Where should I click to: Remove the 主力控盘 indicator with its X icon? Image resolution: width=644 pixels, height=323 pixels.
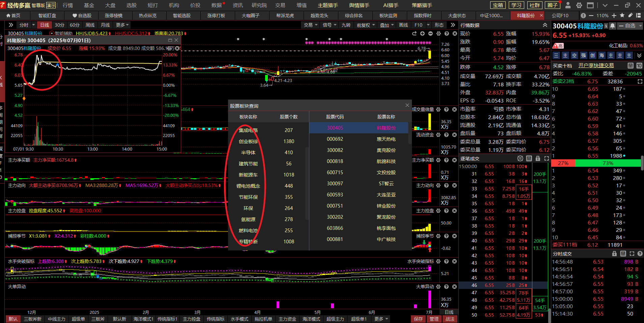(454, 211)
